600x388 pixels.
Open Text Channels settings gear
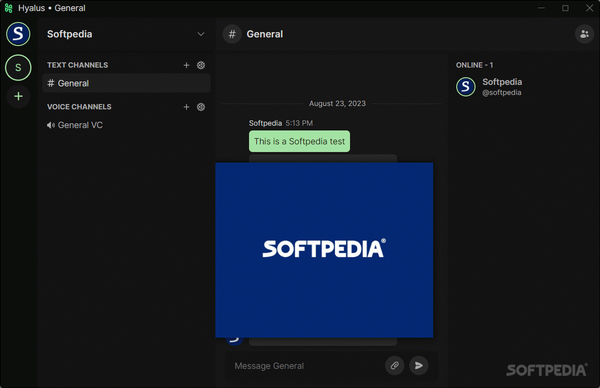coord(201,65)
